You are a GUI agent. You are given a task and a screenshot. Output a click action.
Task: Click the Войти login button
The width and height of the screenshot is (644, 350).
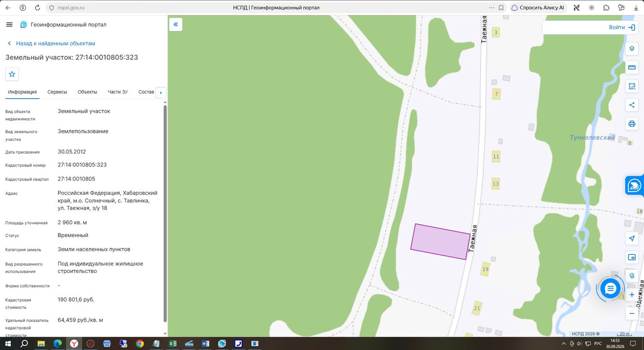[x=622, y=27]
